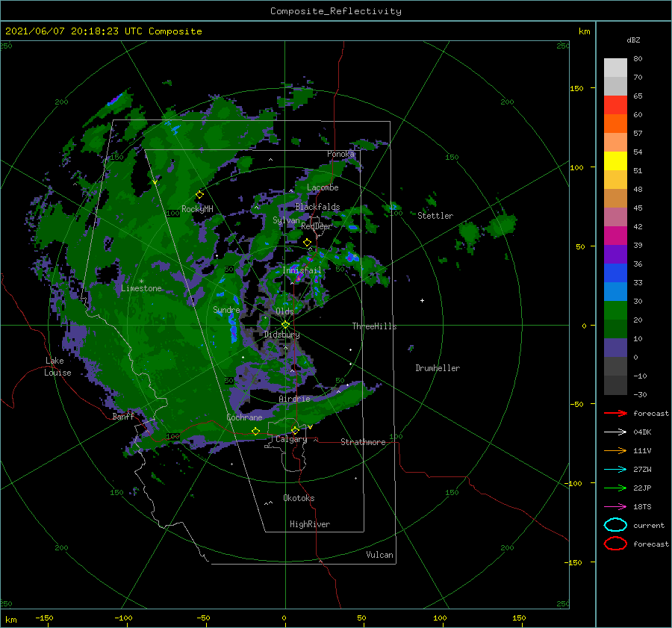The height and width of the screenshot is (628, 672).
Task: Select the gray swatch between 0 and -10
Action: [x=615, y=367]
